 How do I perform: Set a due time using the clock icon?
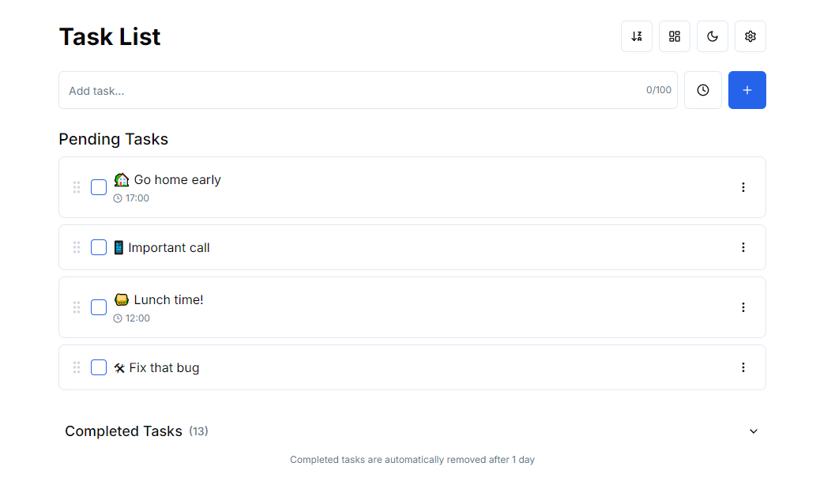[x=703, y=90]
